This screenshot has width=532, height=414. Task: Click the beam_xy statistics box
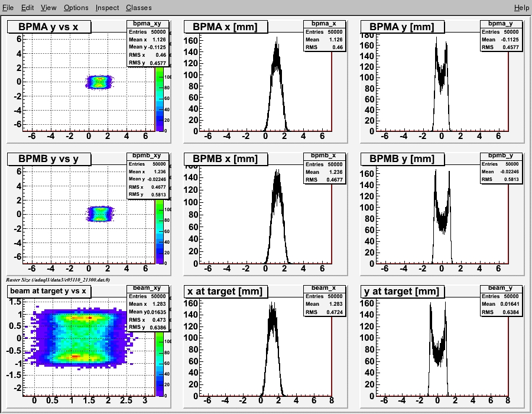point(148,308)
